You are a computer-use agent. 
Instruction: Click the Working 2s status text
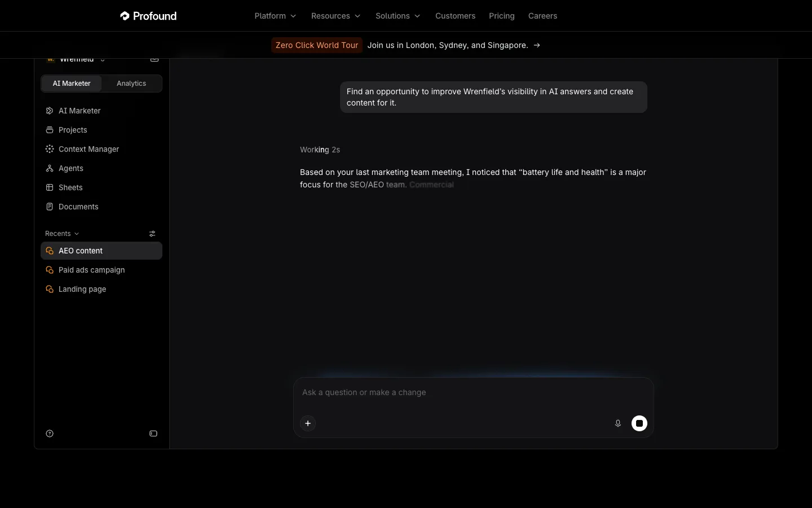coord(320,150)
